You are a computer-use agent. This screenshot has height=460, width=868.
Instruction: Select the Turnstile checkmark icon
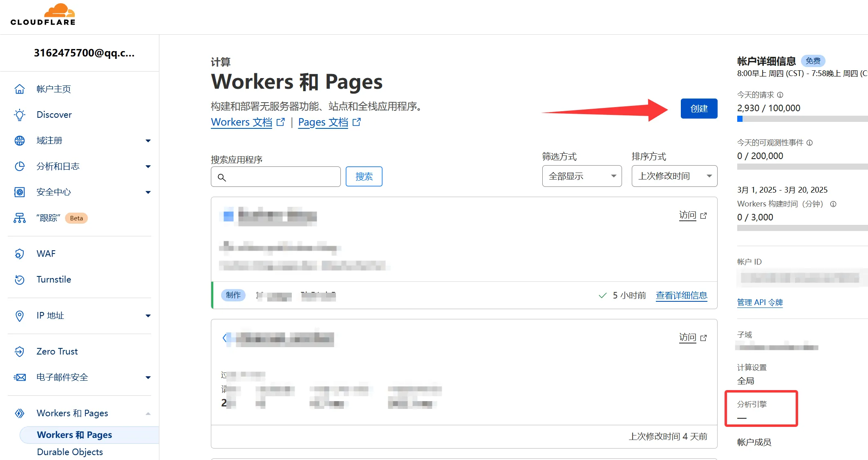20,280
